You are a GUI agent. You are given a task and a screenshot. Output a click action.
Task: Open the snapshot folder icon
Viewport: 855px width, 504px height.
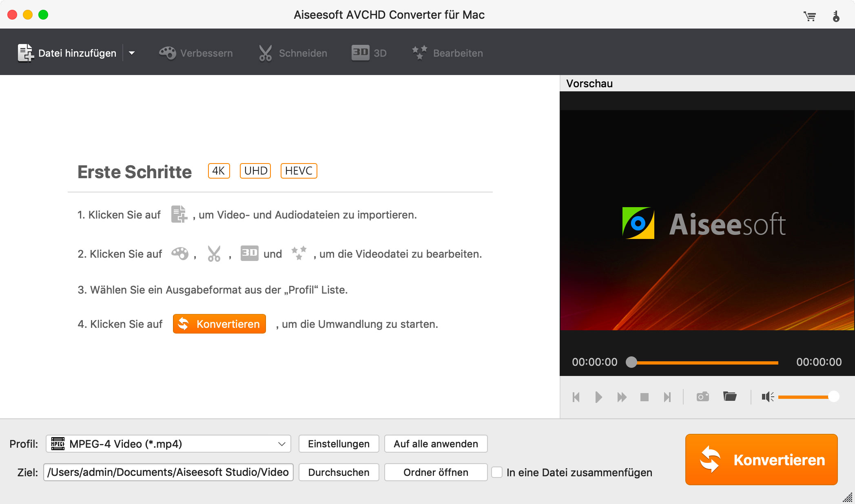730,396
